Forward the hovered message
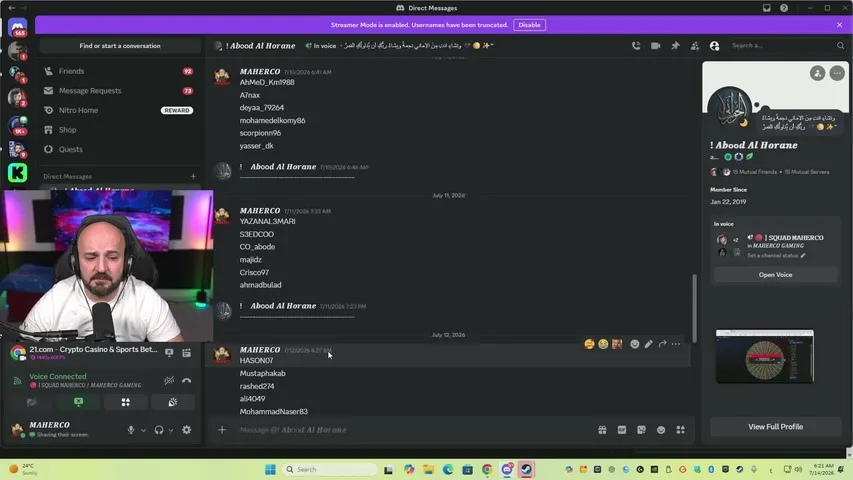 662,344
